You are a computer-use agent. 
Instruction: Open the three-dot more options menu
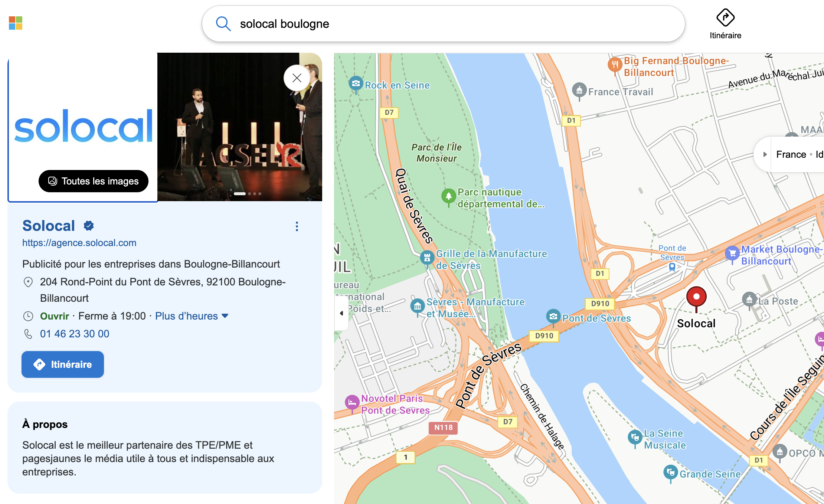pyautogui.click(x=297, y=226)
